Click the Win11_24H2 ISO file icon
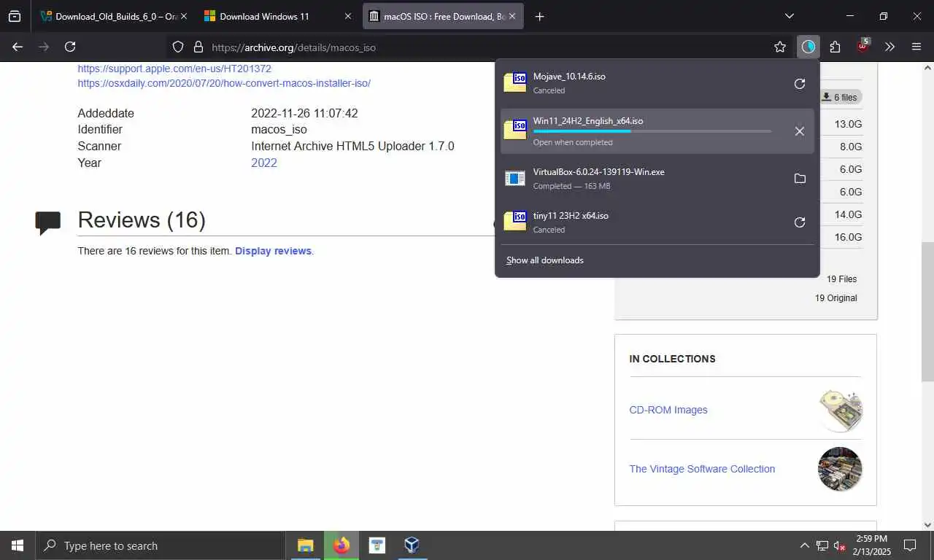Image resolution: width=934 pixels, height=560 pixels. pos(515,130)
